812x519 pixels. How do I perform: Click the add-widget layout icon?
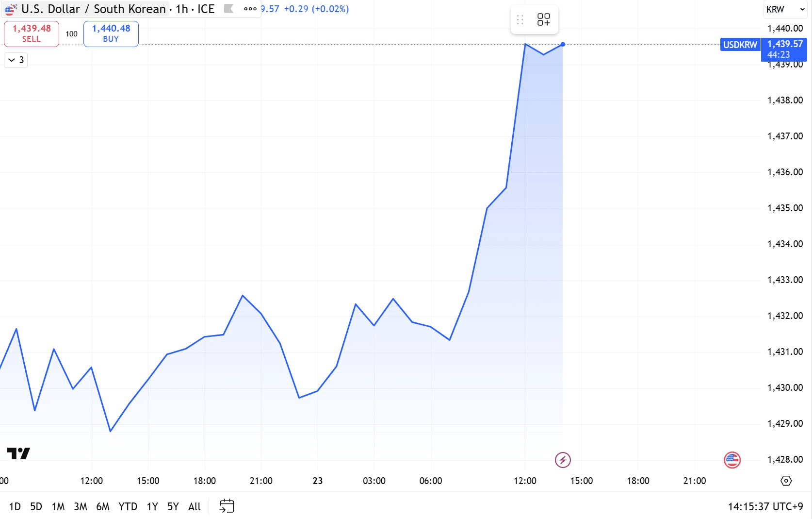(x=543, y=19)
